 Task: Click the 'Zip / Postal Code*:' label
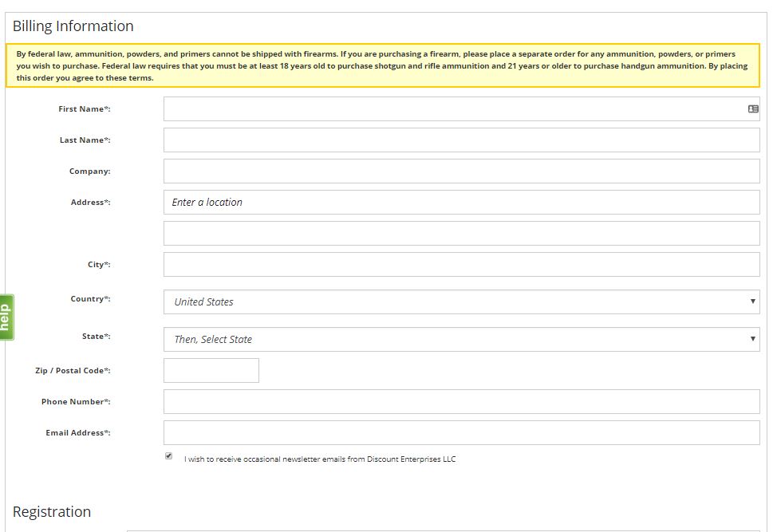click(x=73, y=370)
